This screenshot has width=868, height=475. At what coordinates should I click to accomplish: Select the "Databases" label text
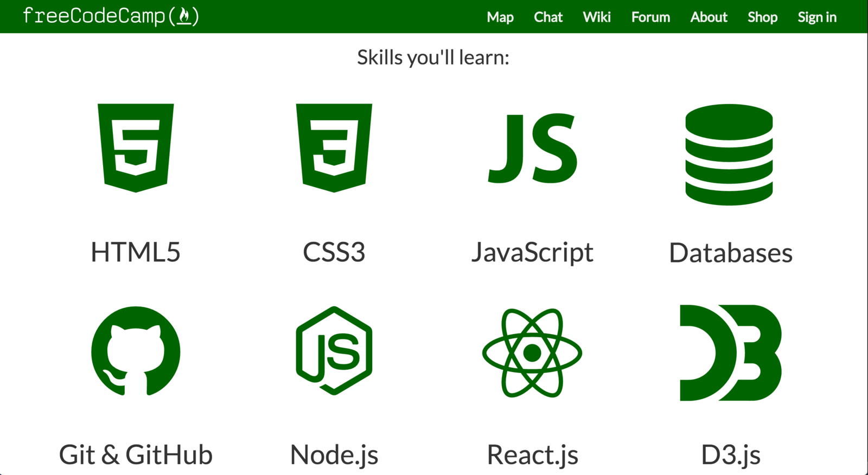[731, 253]
